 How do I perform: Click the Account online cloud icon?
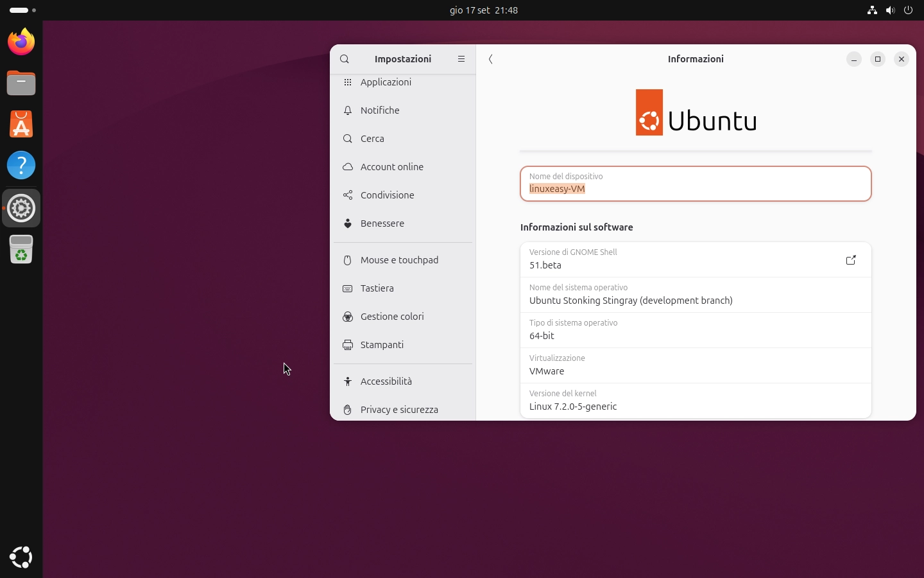348,167
